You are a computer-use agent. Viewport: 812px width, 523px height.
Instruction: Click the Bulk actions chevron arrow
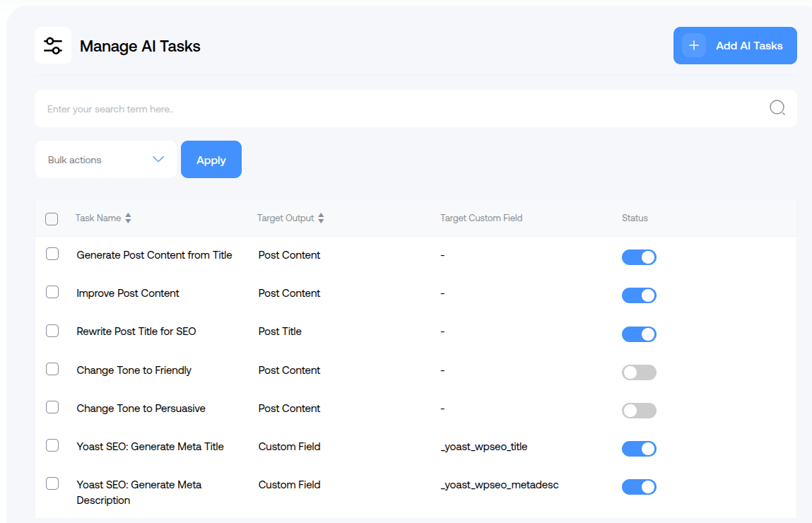click(x=158, y=160)
